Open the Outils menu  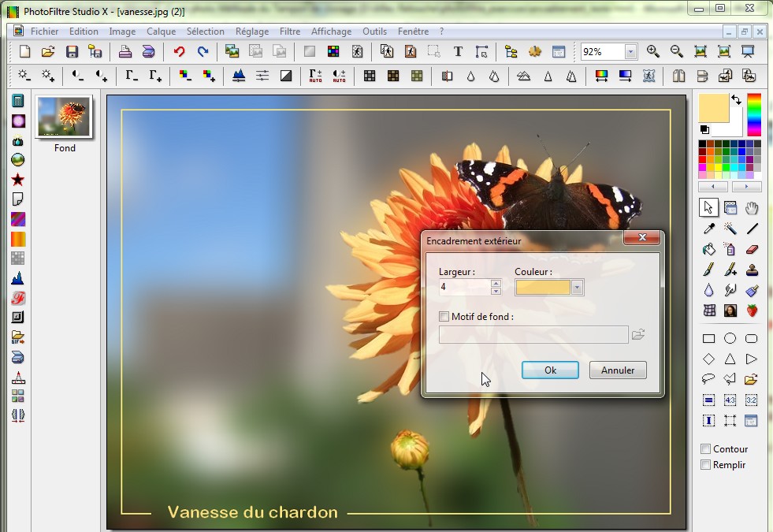[x=374, y=31]
